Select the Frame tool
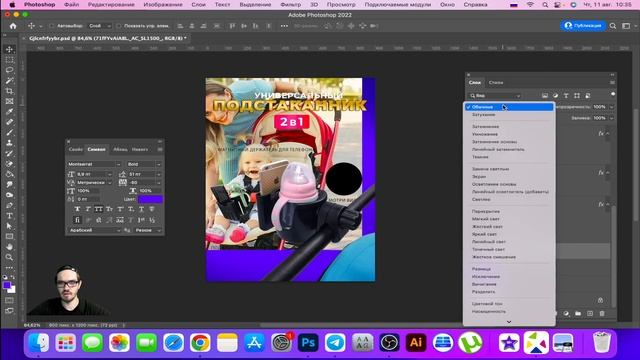640x360 pixels. pyautogui.click(x=9, y=101)
